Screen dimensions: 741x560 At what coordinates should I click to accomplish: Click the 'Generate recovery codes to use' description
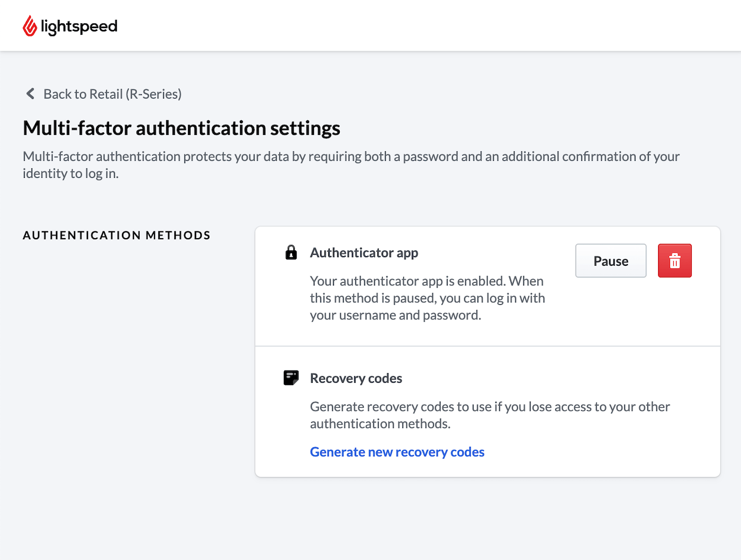coord(490,415)
